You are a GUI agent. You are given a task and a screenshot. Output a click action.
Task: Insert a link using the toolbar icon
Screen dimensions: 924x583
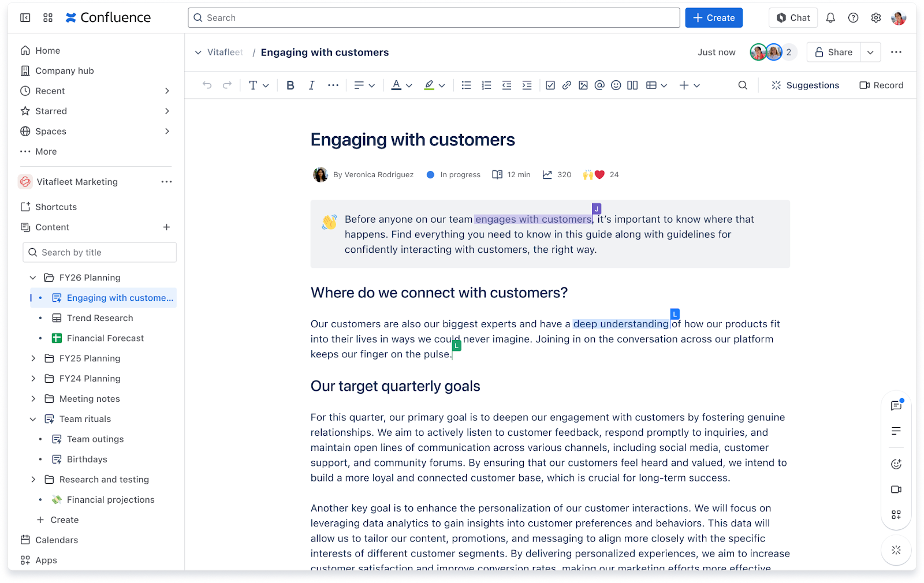click(x=566, y=85)
